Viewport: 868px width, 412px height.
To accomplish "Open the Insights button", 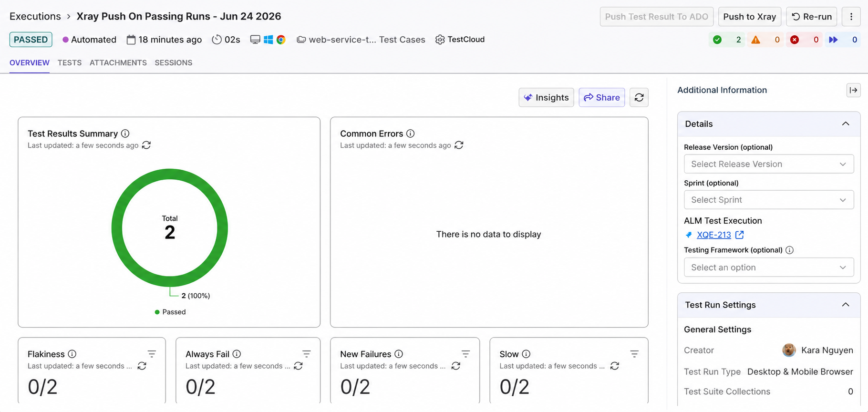I will pos(546,98).
